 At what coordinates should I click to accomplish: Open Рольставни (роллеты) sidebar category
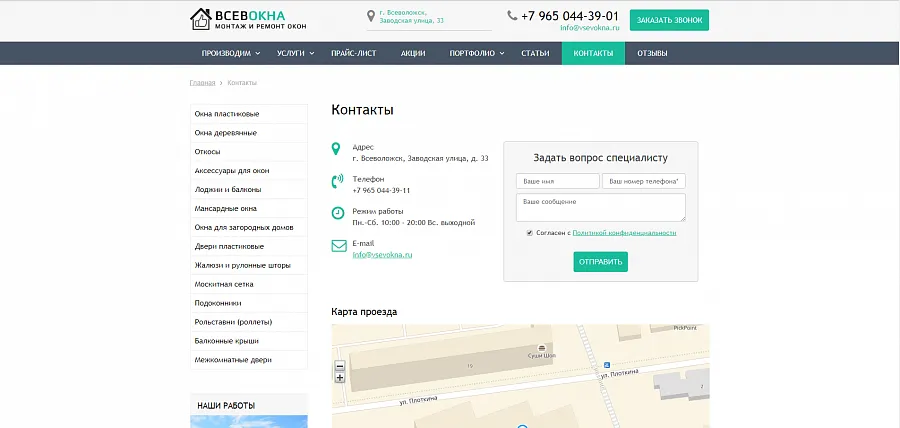coord(249,322)
